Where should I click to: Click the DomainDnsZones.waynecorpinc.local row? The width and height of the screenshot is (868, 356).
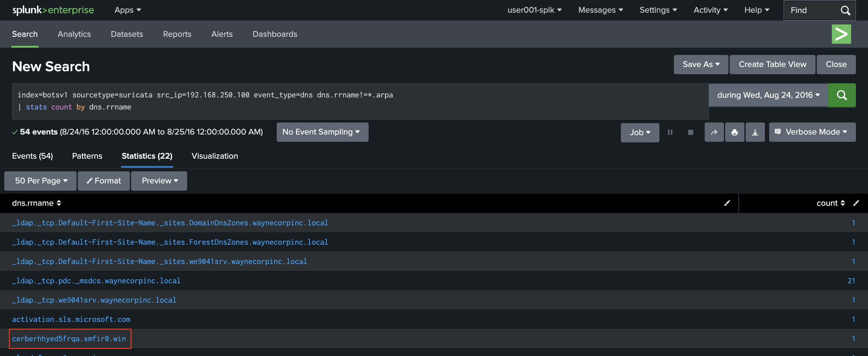point(170,223)
